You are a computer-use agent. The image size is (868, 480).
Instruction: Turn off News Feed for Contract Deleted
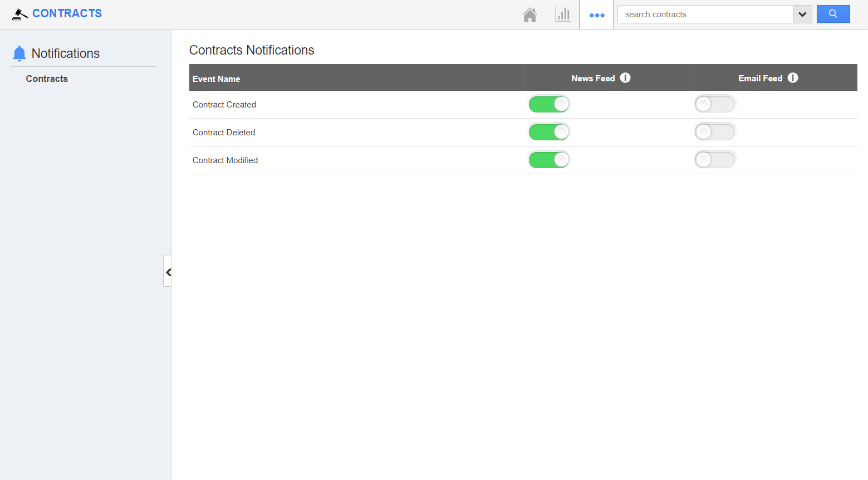tap(549, 132)
